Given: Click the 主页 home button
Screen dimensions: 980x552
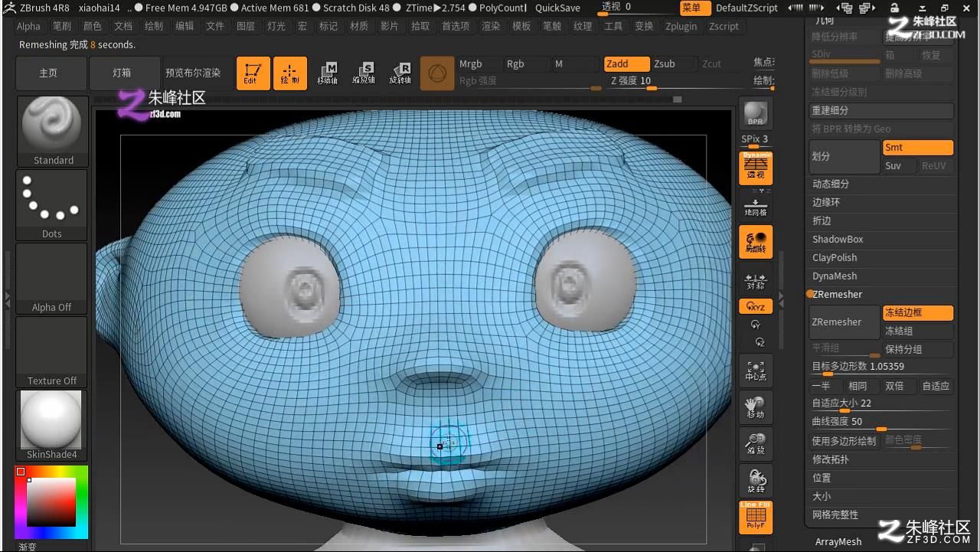Looking at the screenshot, I should (x=49, y=73).
